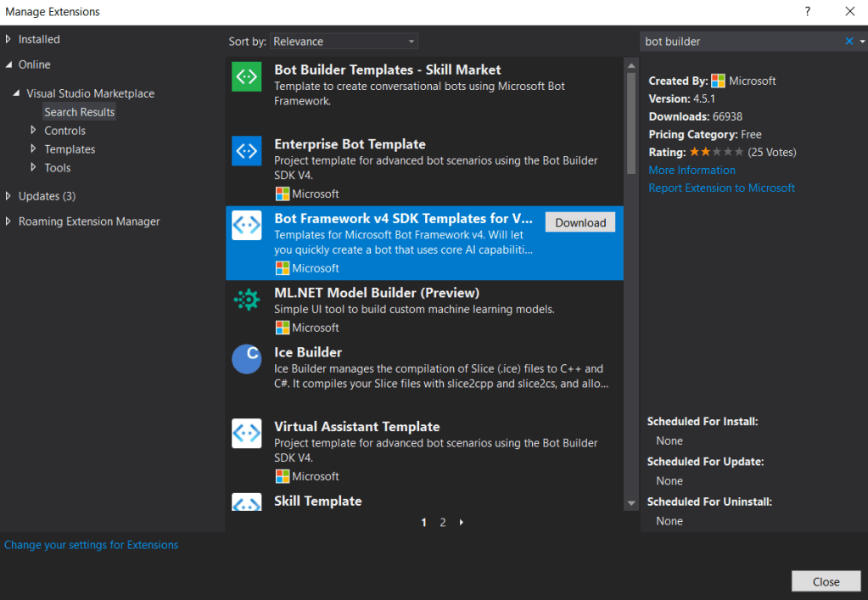868x600 pixels.
Task: Expand the Installed tree node
Action: pyautogui.click(x=8, y=39)
